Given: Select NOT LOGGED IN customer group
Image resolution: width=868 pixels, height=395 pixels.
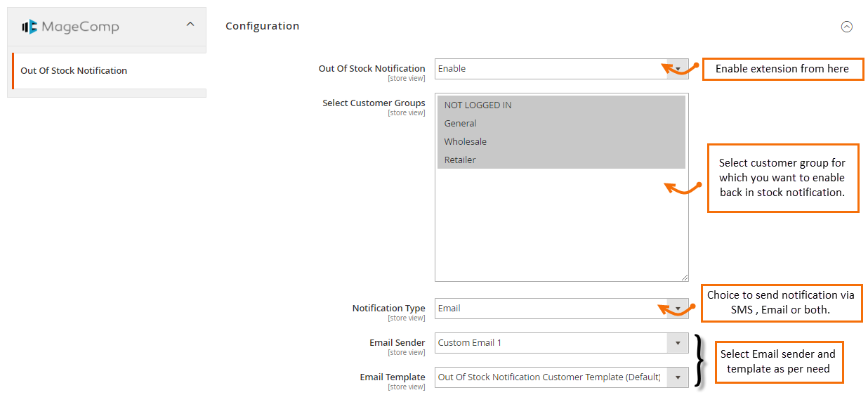Looking at the screenshot, I should coord(478,105).
